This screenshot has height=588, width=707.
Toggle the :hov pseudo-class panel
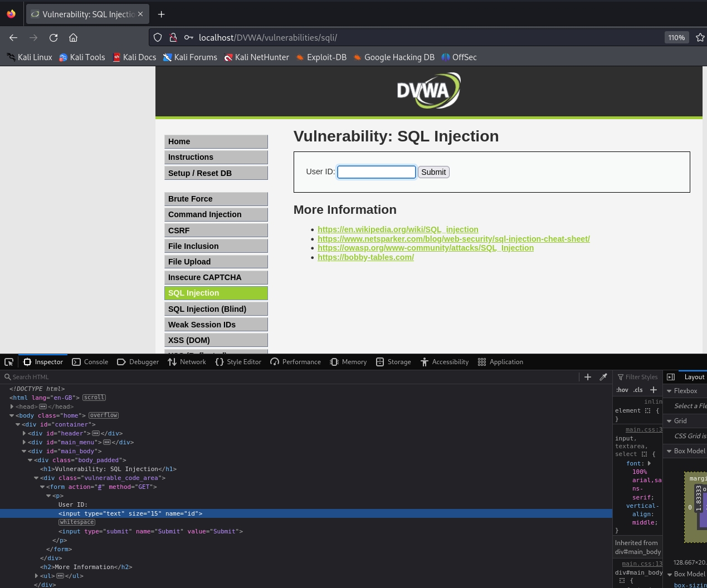[x=622, y=390]
